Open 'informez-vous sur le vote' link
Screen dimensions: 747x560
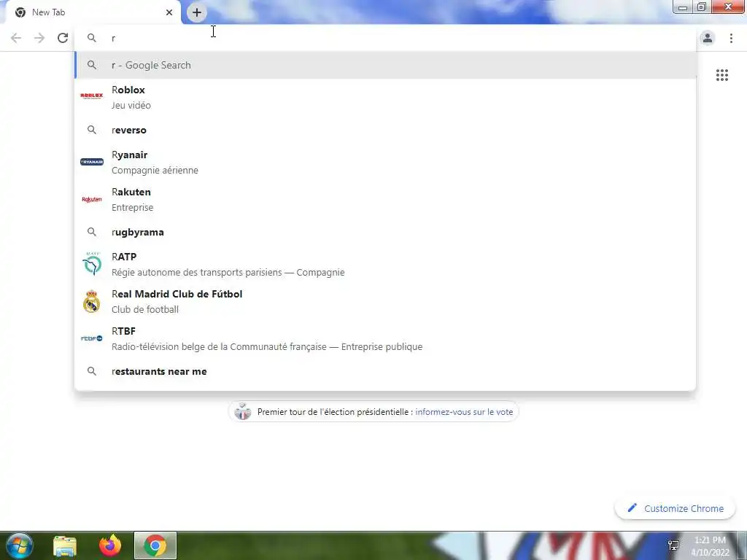464,412
